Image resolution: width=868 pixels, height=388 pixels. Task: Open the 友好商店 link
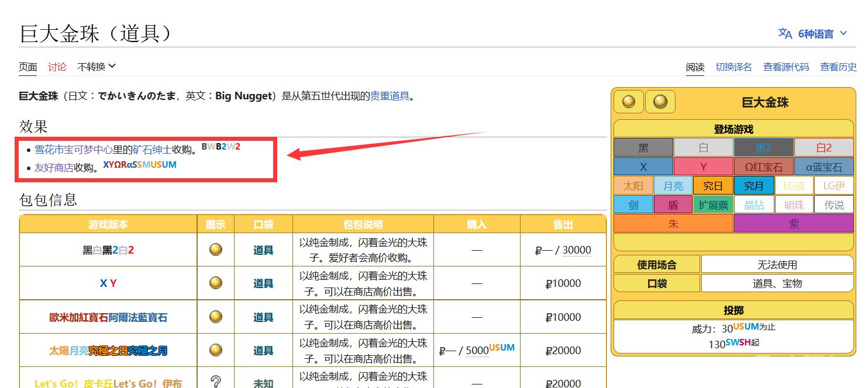coord(54,168)
